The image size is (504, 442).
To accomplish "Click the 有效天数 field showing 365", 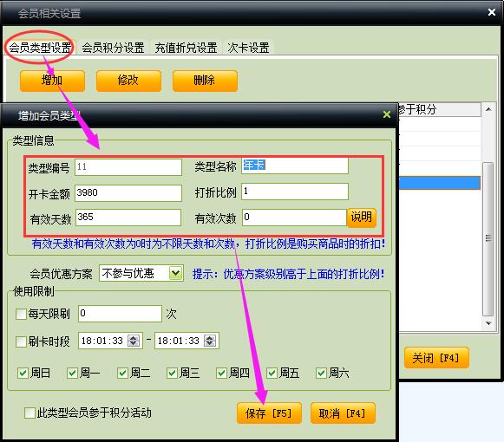I will click(128, 218).
